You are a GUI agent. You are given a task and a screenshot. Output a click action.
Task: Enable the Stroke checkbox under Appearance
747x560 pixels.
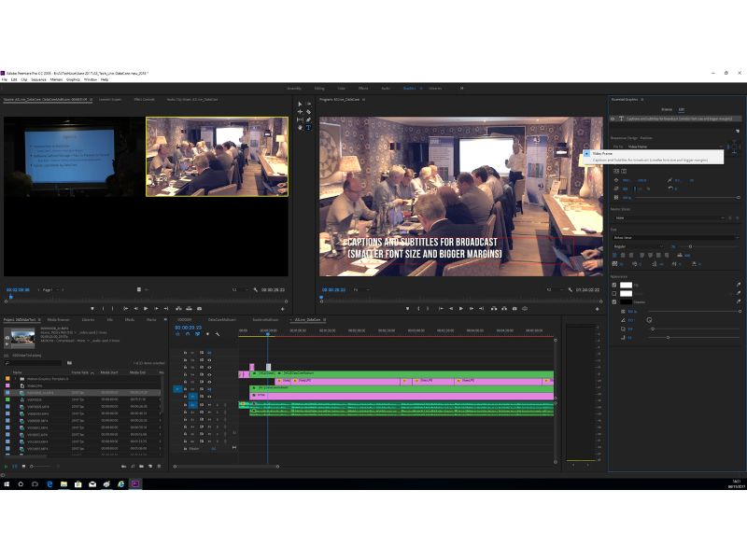click(x=614, y=293)
